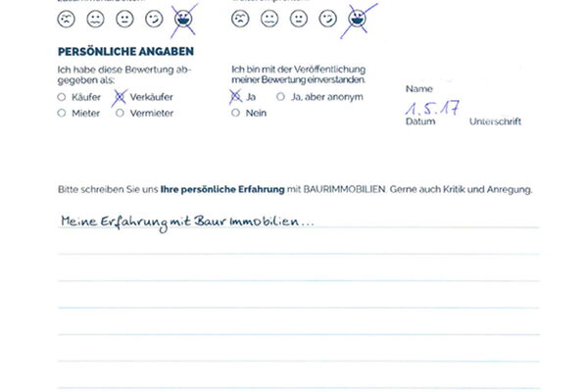Select the Käufer radio option
588x392 pixels.
point(62,97)
